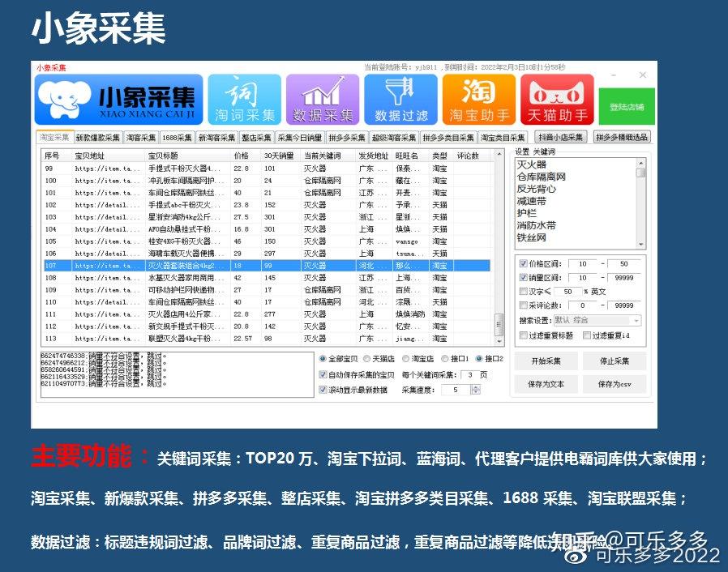Click the 小象采集 elephant logo banner
Viewport: 728px width, 572px height.
click(119, 100)
